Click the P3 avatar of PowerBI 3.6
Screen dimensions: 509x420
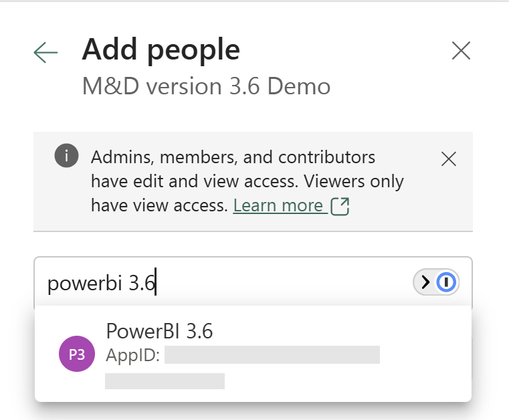pyautogui.click(x=77, y=354)
